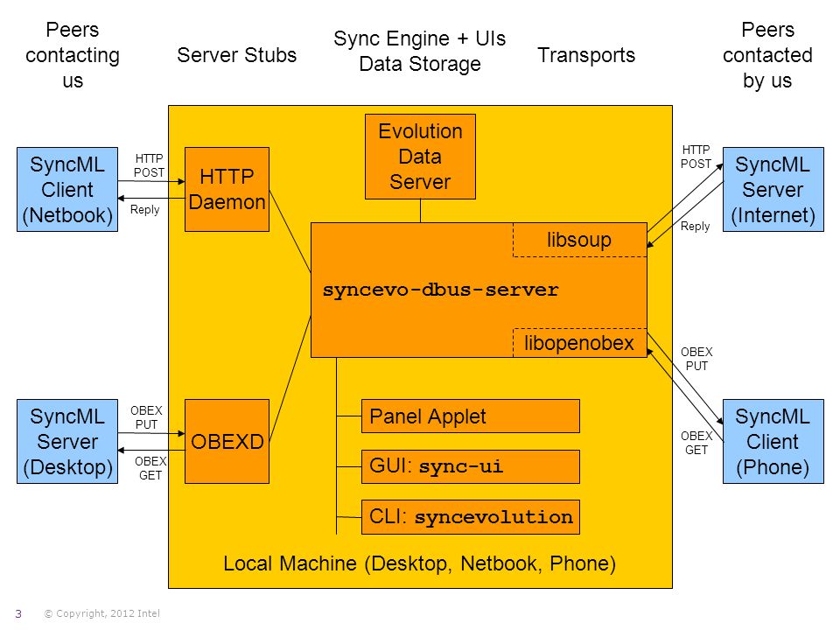
Task: Click the slide number 3
Action: tap(18, 614)
